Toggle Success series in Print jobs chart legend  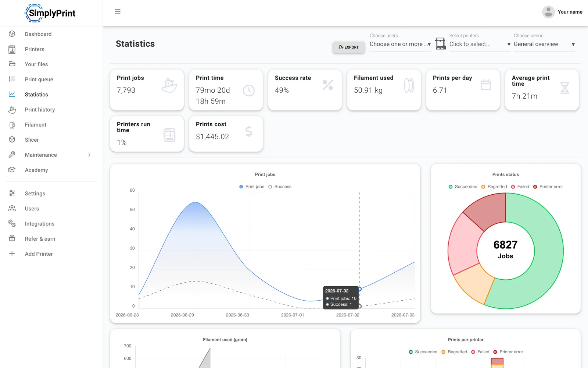280,187
